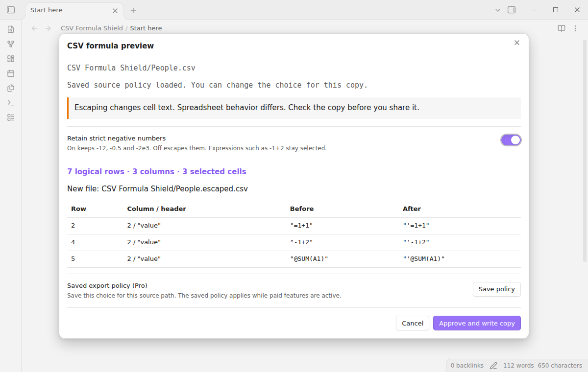Open canvas icon in ribbon

tap(11, 59)
